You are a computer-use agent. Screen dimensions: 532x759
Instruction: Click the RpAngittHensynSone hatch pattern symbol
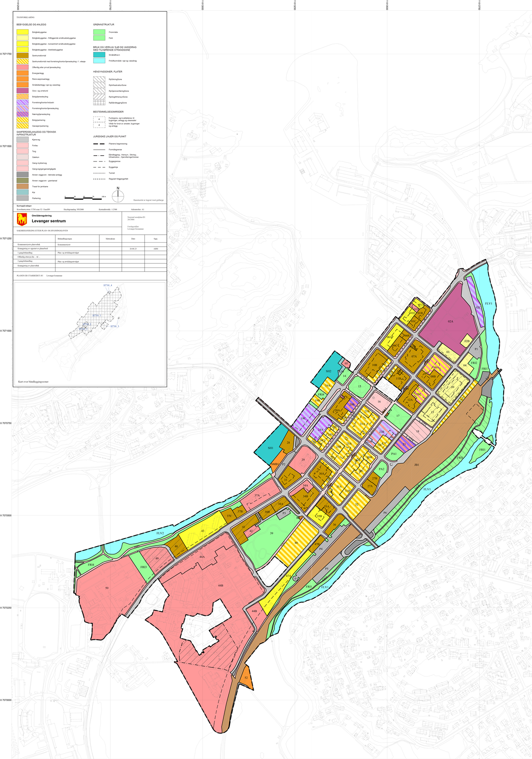pyautogui.click(x=99, y=97)
